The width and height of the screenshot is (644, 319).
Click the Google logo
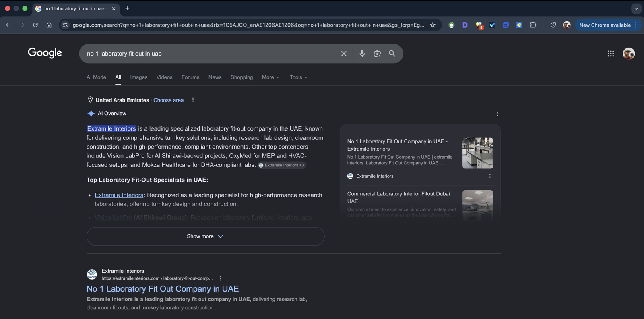tap(45, 53)
